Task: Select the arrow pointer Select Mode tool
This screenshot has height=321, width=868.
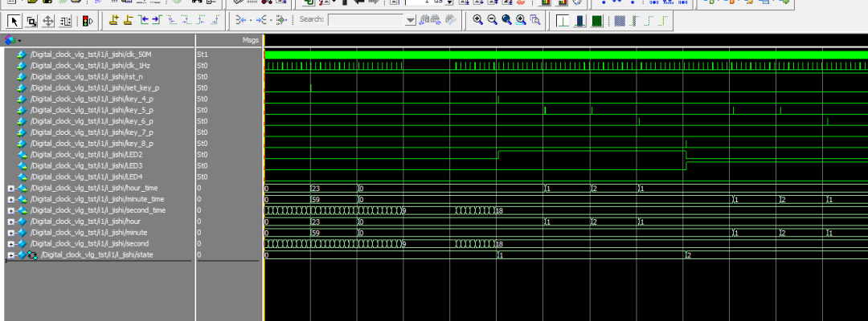Action: point(14,20)
